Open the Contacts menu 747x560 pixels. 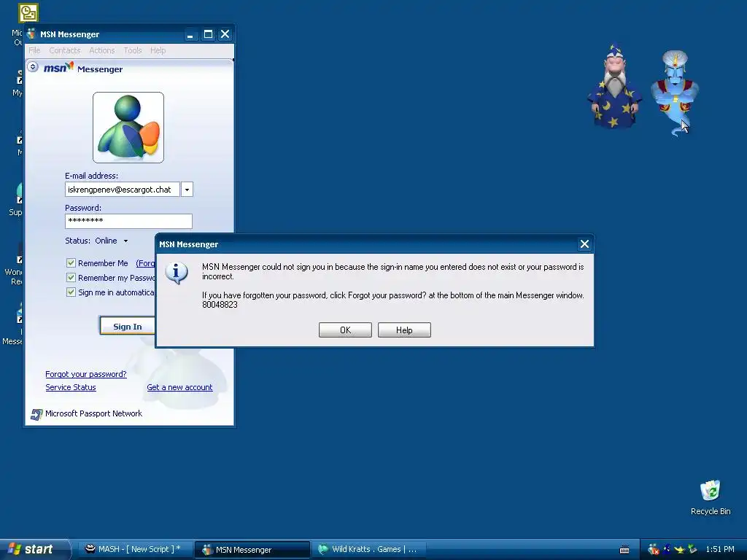coord(65,50)
